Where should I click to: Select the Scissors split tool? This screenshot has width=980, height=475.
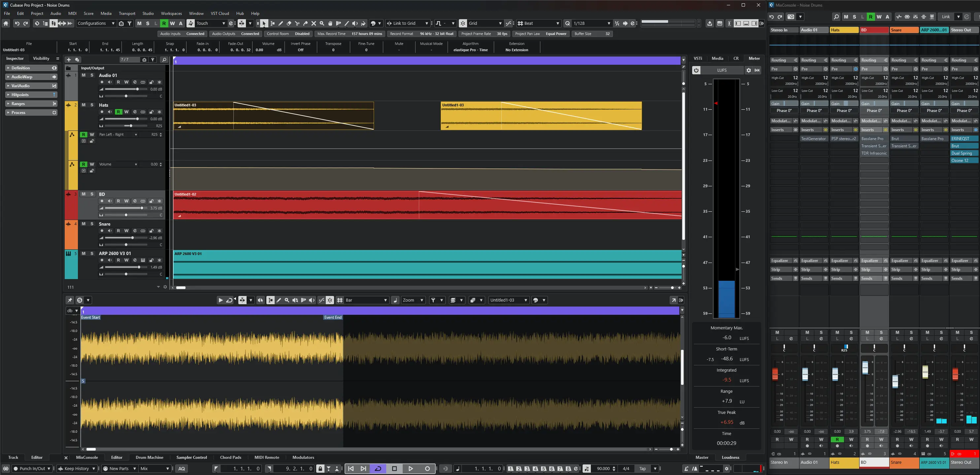pos(297,23)
